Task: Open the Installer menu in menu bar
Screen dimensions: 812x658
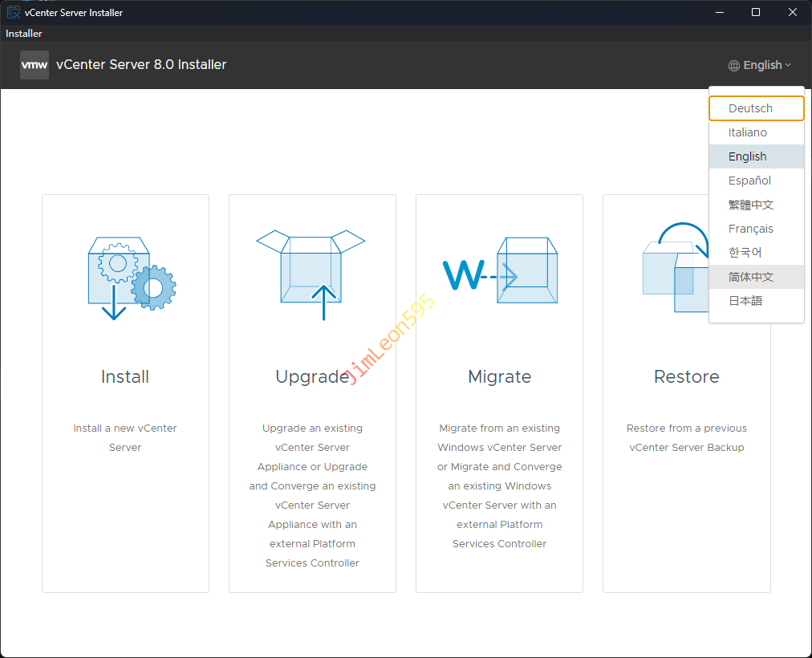Action: pos(24,34)
